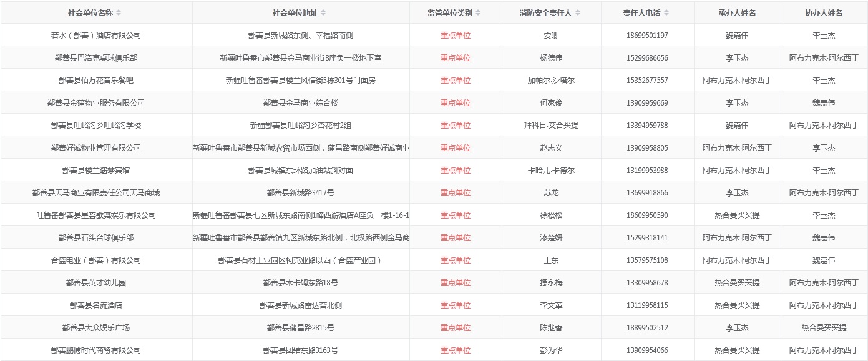Click address 鄯善县石材工业园区柯克亚路以西（合盛产业园）
The width and height of the screenshot is (868, 361).
[301, 260]
